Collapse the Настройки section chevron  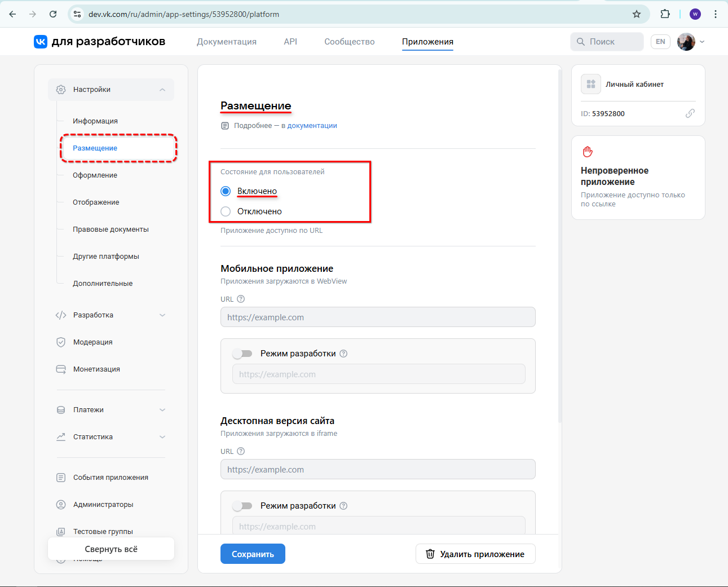[162, 89]
